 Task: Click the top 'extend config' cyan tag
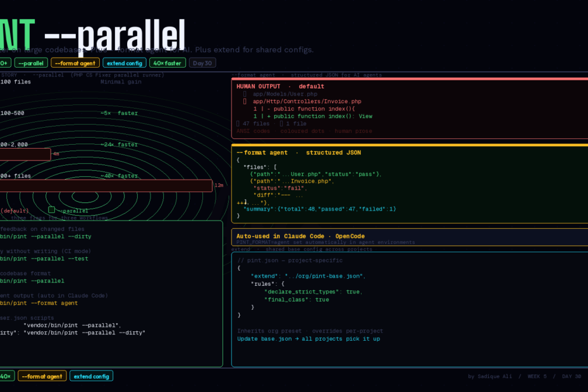tap(125, 63)
